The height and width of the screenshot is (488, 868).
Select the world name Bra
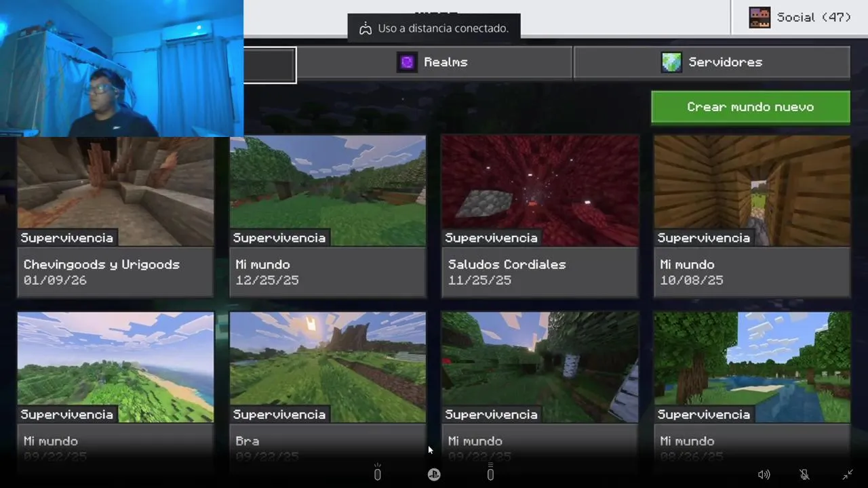[248, 441]
